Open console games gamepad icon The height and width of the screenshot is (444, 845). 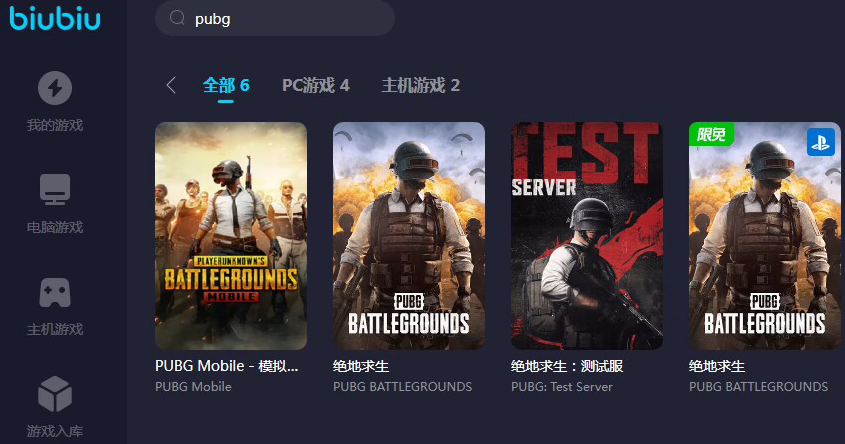pyautogui.click(x=55, y=293)
